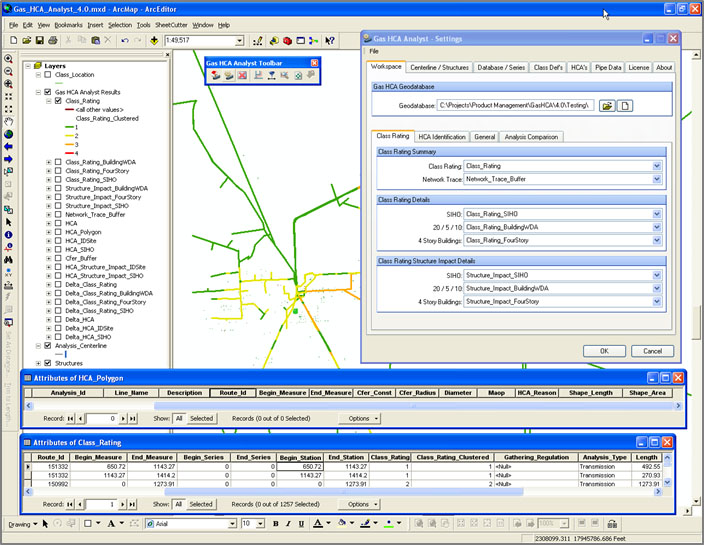Enable the HCA_Polygon layer
The height and width of the screenshot is (545, 704).
click(58, 232)
